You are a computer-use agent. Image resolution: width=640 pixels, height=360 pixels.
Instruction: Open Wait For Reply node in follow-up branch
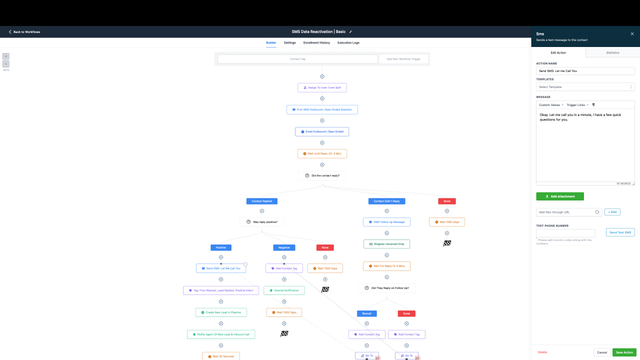tap(387, 266)
